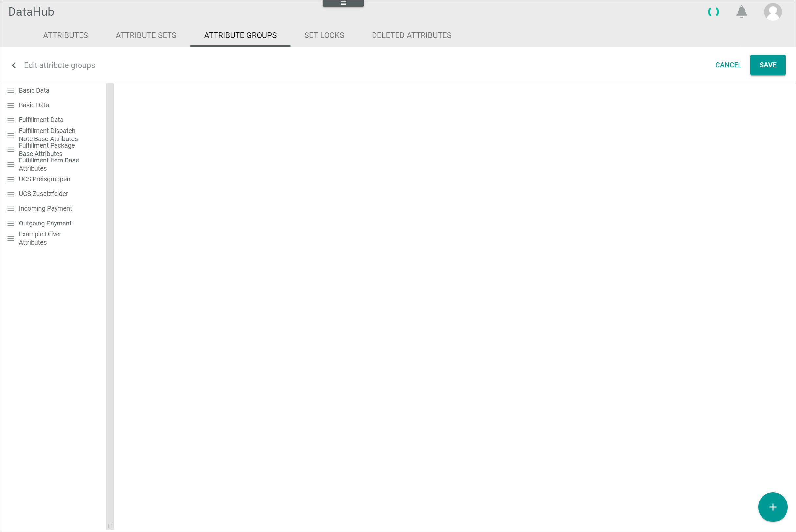Click the drag handle for Incoming Payment
This screenshot has width=796, height=532.
(x=11, y=208)
